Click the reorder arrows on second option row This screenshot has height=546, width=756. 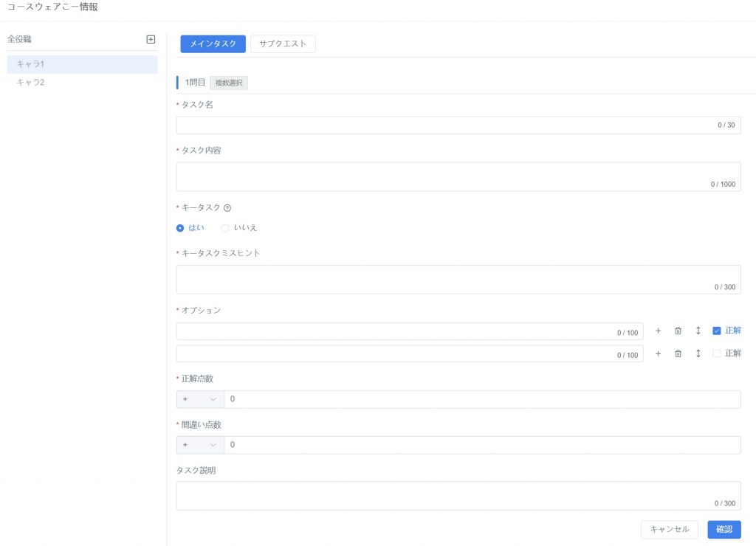point(698,354)
